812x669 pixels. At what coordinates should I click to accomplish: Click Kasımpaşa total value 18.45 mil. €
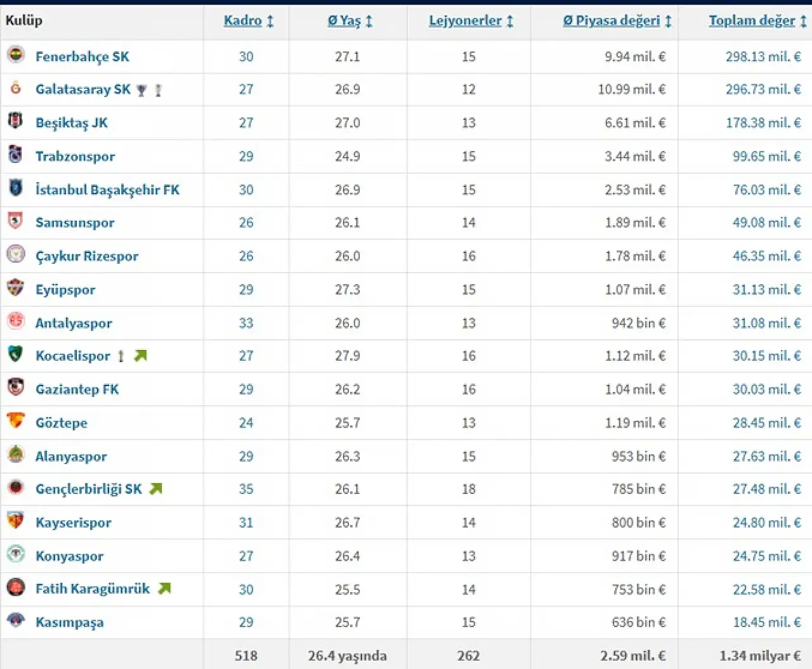pyautogui.click(x=766, y=623)
